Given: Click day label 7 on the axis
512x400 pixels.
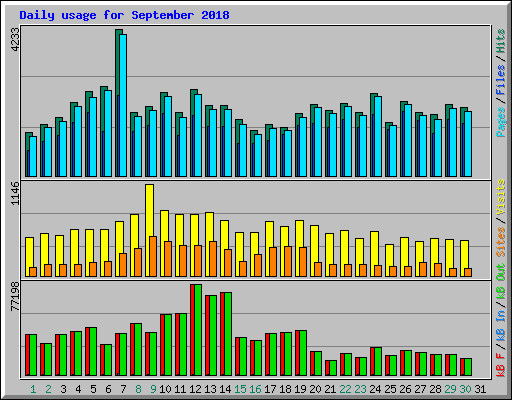Looking at the screenshot, I should click(123, 389).
